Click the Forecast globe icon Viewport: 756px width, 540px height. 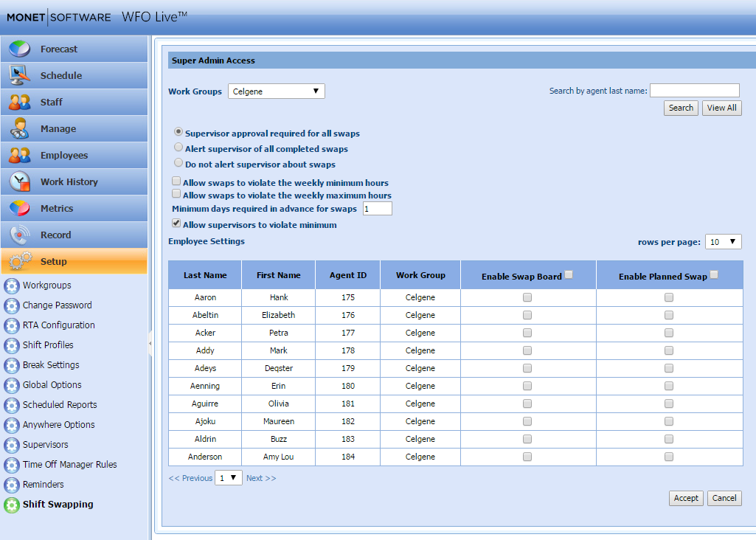pyautogui.click(x=20, y=49)
